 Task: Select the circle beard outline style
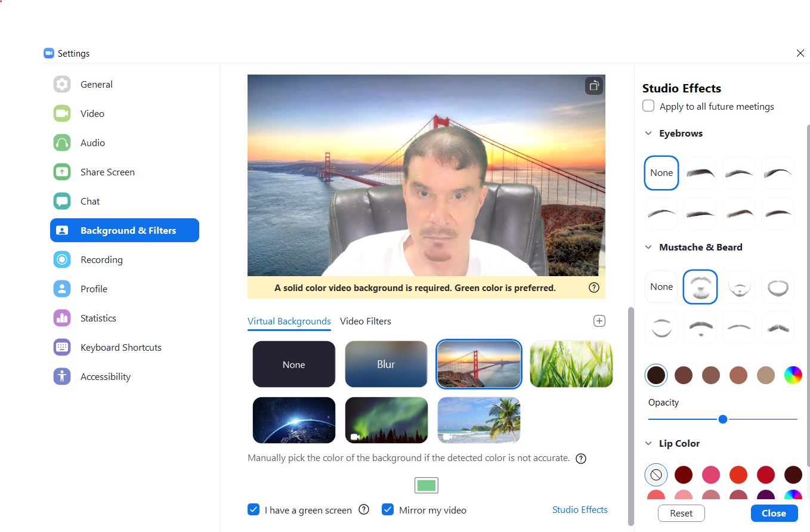tap(778, 287)
